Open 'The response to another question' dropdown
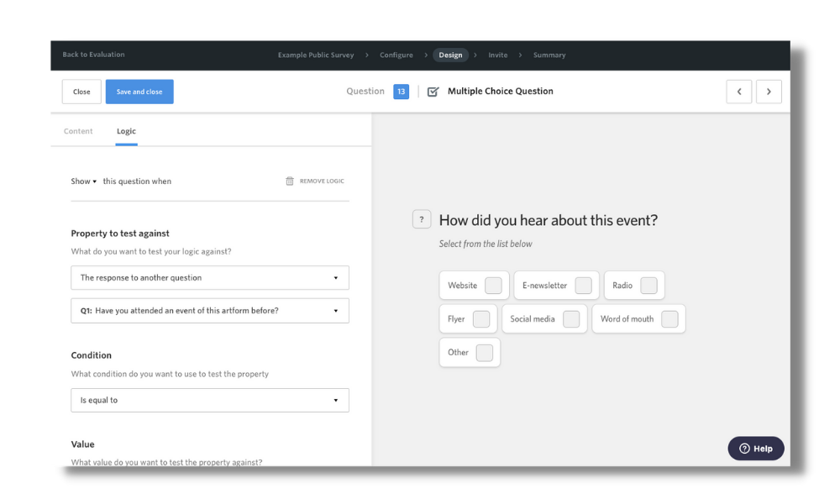 point(210,278)
